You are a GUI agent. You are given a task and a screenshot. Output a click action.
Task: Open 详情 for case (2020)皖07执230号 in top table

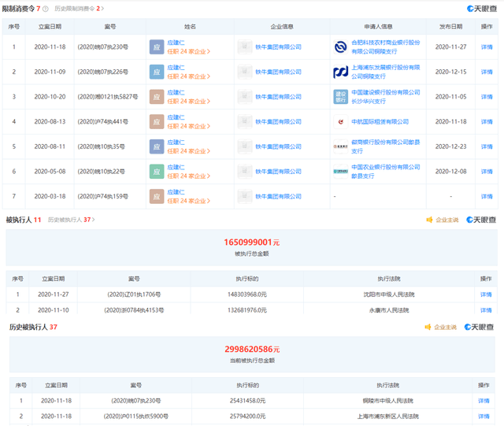487,47
